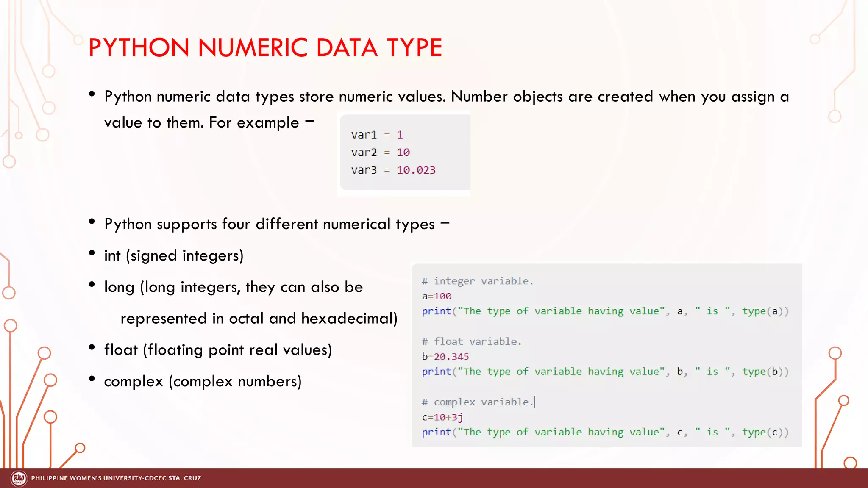Click the PWU logo in the footer
The height and width of the screenshot is (488, 868).
tap(19, 478)
